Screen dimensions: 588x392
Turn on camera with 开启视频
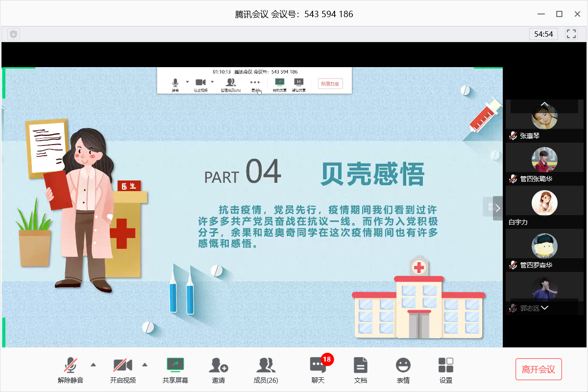click(122, 370)
